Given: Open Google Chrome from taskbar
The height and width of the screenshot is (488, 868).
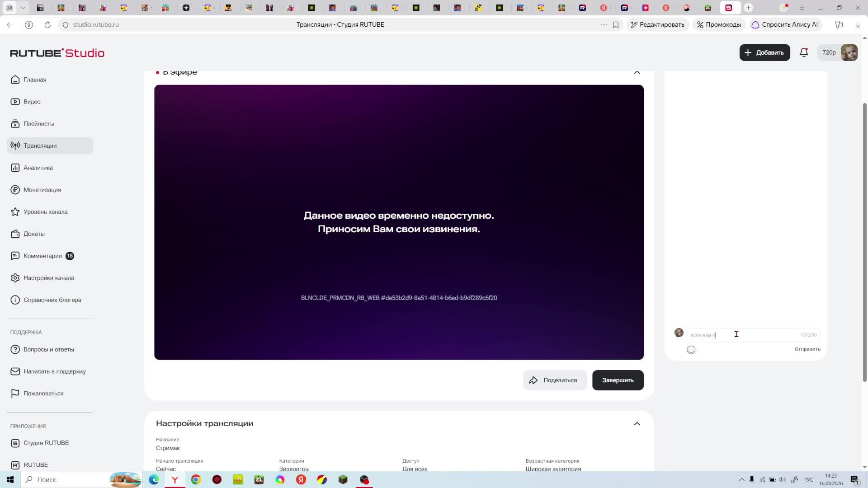Looking at the screenshot, I should (x=196, y=479).
